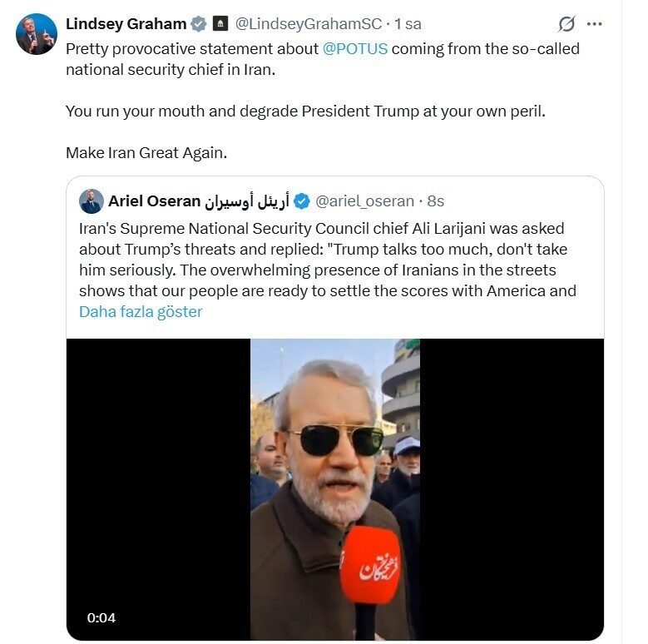Open Lindsey Graham's display name link
Image resolution: width=648 pixels, height=644 pixels.
pos(126,23)
